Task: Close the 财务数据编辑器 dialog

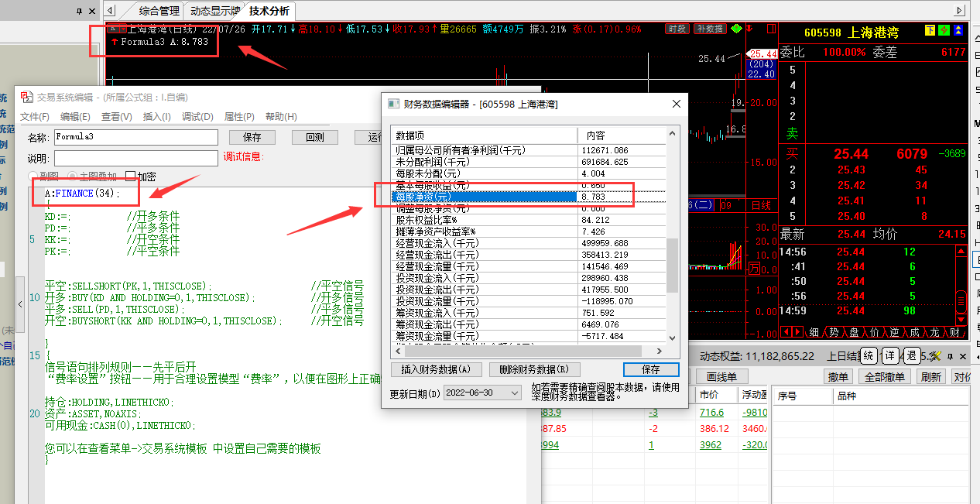Action: click(x=677, y=104)
